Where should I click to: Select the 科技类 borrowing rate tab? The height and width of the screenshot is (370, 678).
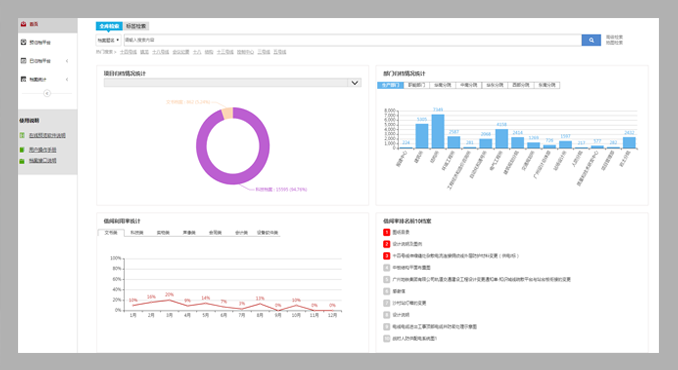click(x=137, y=233)
